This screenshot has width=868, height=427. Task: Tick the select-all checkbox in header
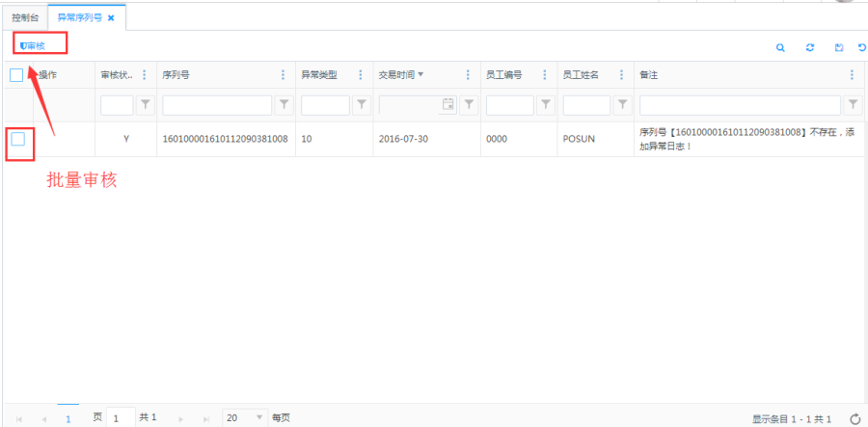[x=16, y=75]
